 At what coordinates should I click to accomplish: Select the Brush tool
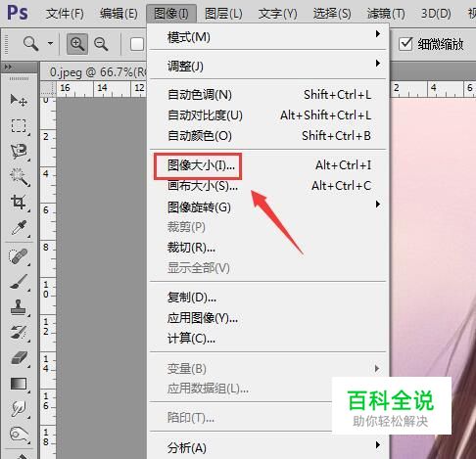click(x=19, y=282)
